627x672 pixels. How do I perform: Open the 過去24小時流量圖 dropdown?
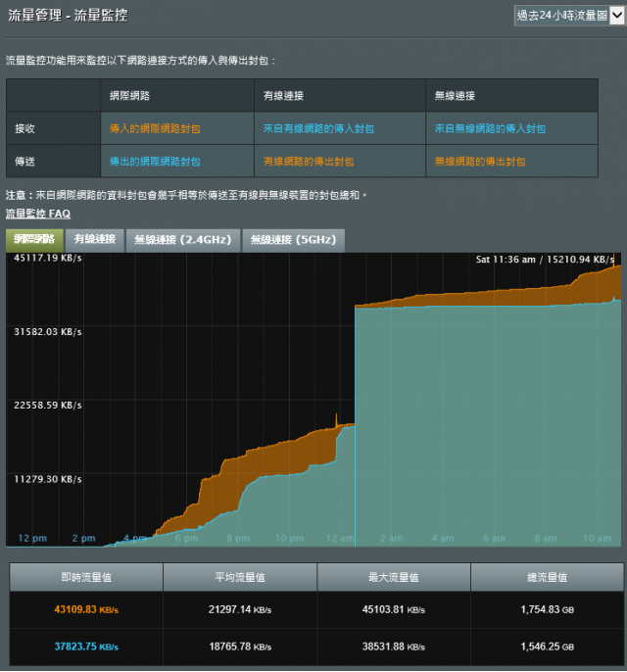(569, 16)
